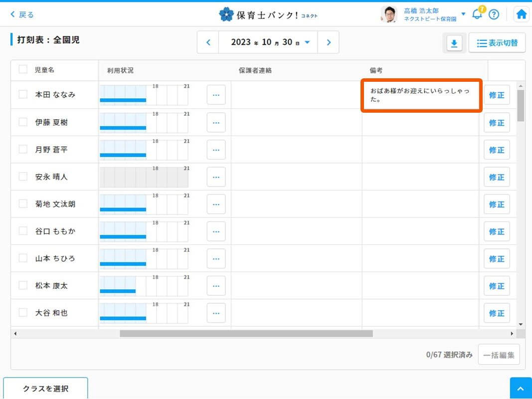Click the クラスを選択 button
Screen dimensions: 532x399
click(x=45, y=389)
